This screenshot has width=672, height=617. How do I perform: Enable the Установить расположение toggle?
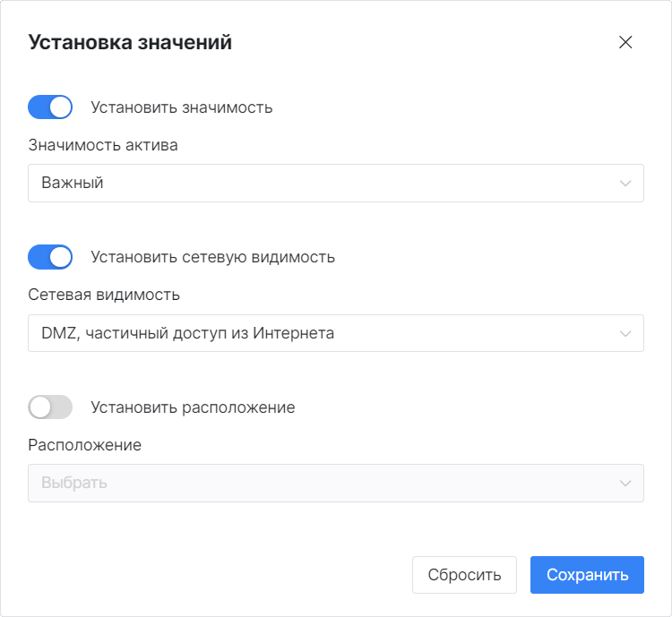pyautogui.click(x=50, y=407)
